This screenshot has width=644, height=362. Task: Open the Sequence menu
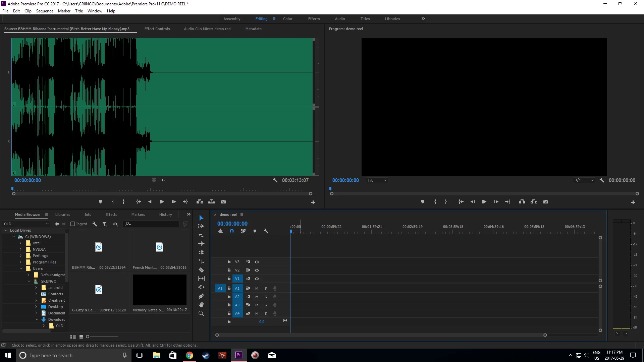click(45, 11)
